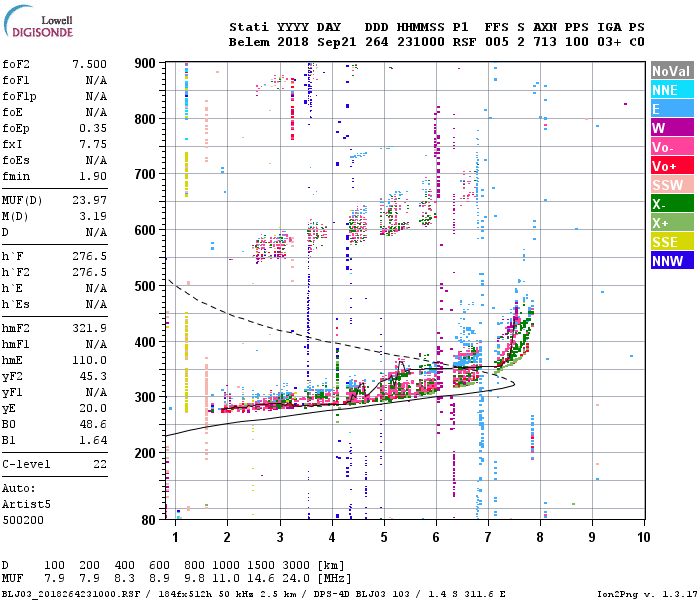Image resolution: width=700 pixels, height=600 pixels.
Task: Click the MUF value 24.0 in bottom table
Action: click(296, 579)
